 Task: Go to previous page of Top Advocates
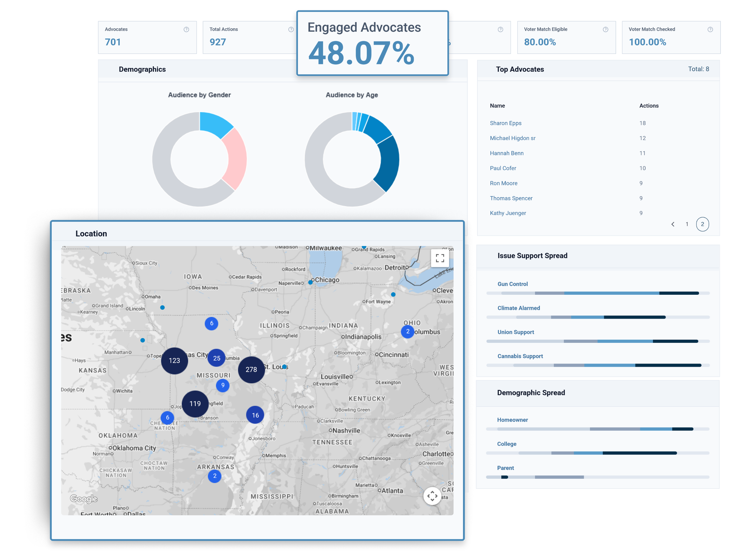(673, 224)
